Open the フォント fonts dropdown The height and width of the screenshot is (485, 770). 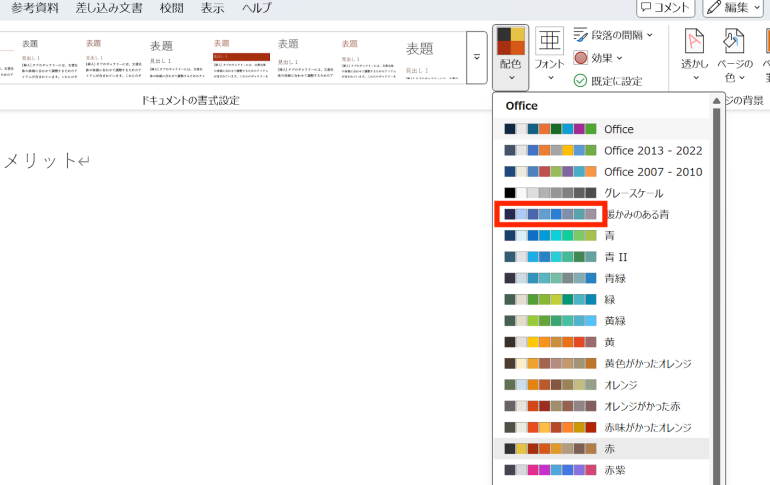(549, 56)
